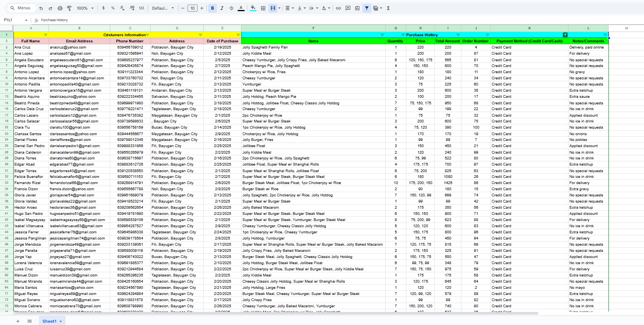This screenshot has height=325, width=644.
Task: Open filter for column E
Action: [238, 35]
